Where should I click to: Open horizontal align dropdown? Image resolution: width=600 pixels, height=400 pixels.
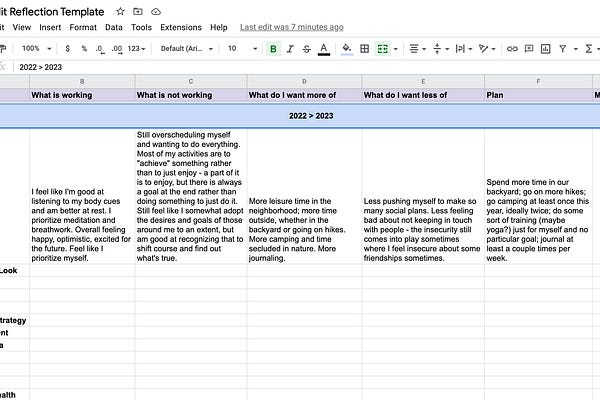(417, 49)
